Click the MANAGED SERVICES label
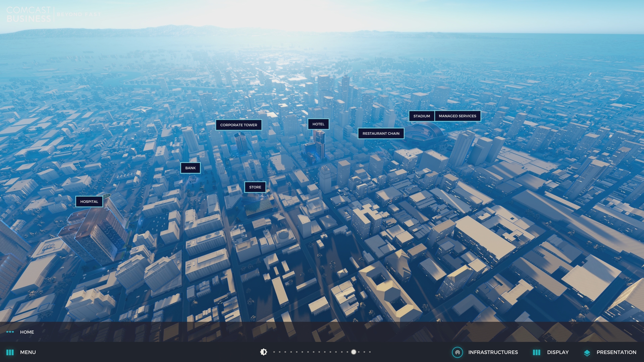 (457, 116)
